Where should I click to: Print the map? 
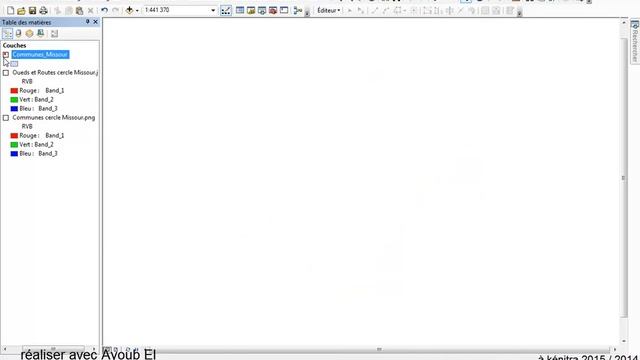43,10
